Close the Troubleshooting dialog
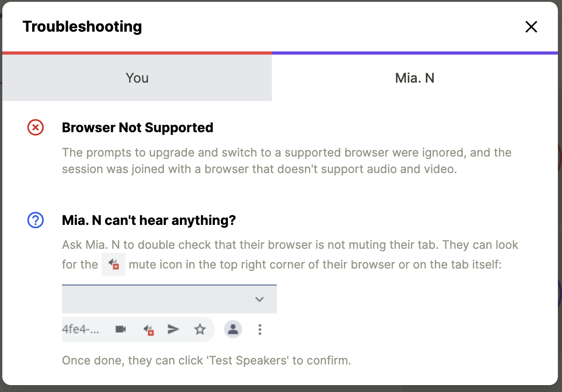 [531, 27]
